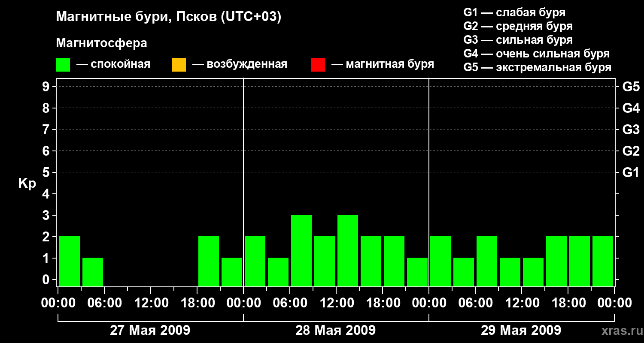Screen dimensions: 644x343
Task: Click the '12:00' time label for 29 May
Action: [x=522, y=303]
